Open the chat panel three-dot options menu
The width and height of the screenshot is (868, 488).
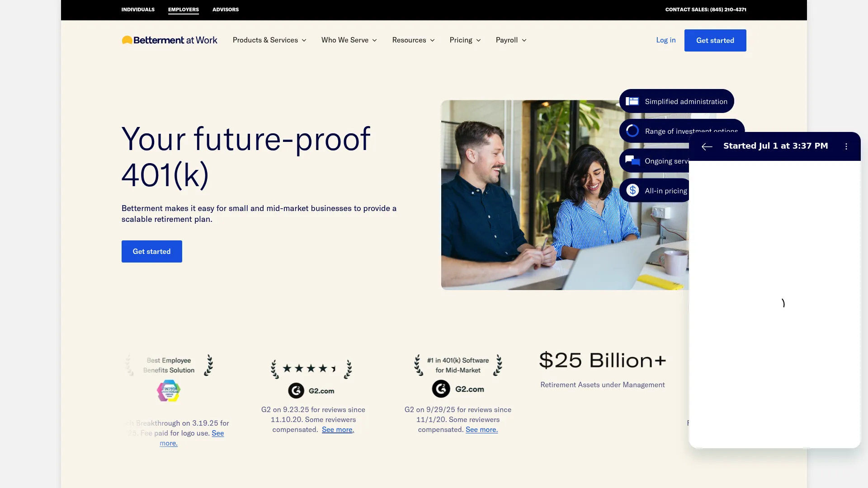846,146
